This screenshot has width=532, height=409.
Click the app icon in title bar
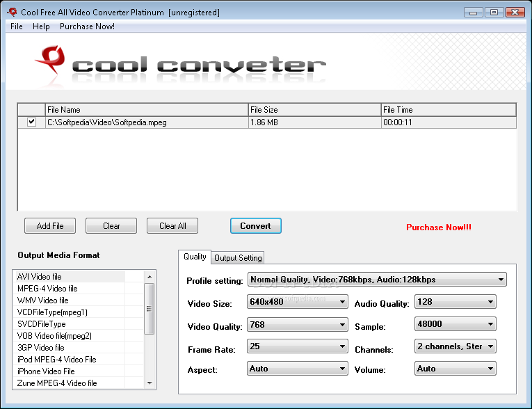[x=13, y=12]
